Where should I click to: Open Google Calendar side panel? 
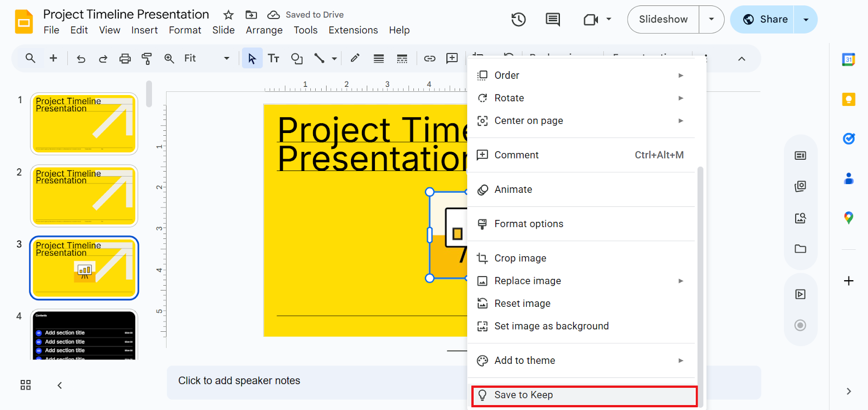(848, 59)
